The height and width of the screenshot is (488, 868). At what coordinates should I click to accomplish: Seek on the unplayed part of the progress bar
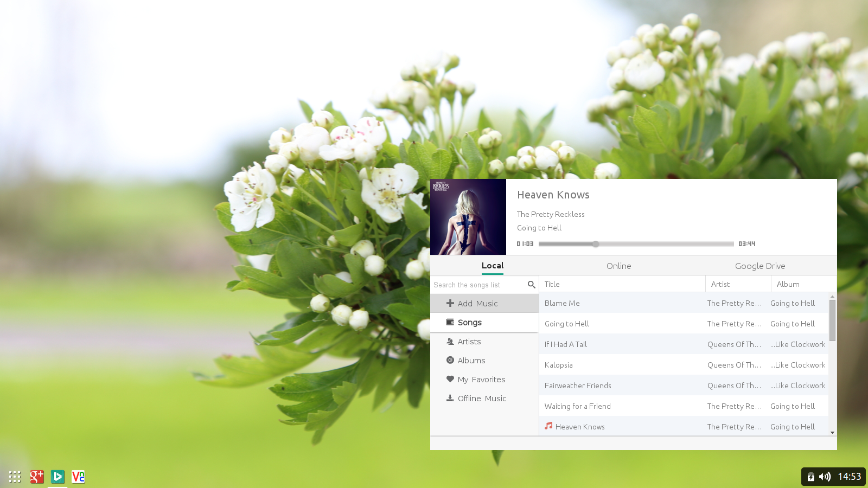pos(666,244)
